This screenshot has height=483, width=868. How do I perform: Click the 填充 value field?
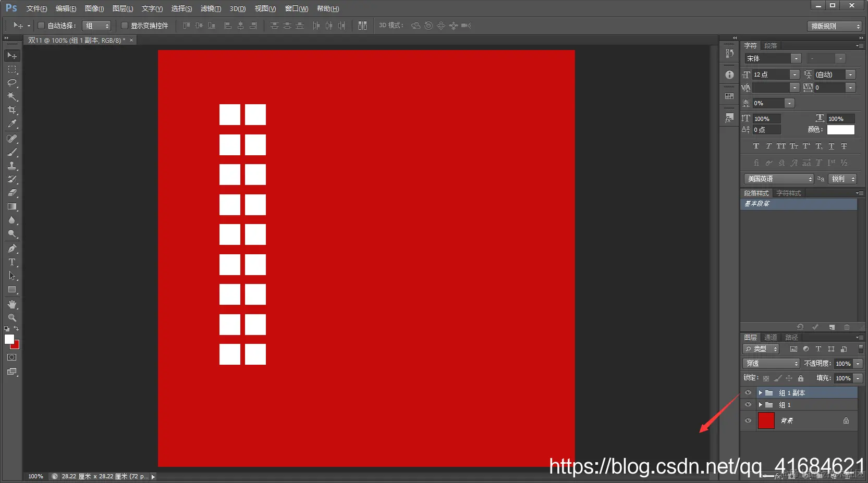point(843,378)
